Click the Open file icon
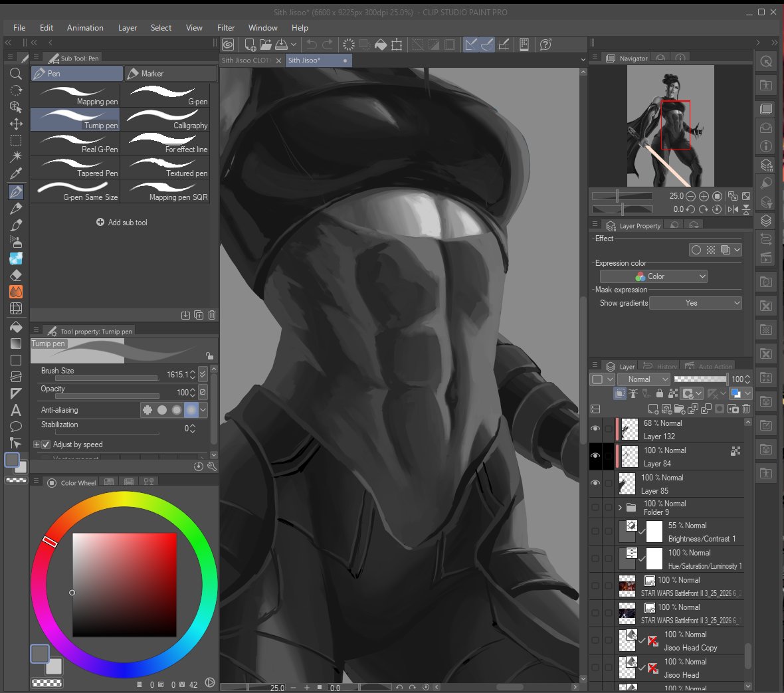 click(x=266, y=45)
